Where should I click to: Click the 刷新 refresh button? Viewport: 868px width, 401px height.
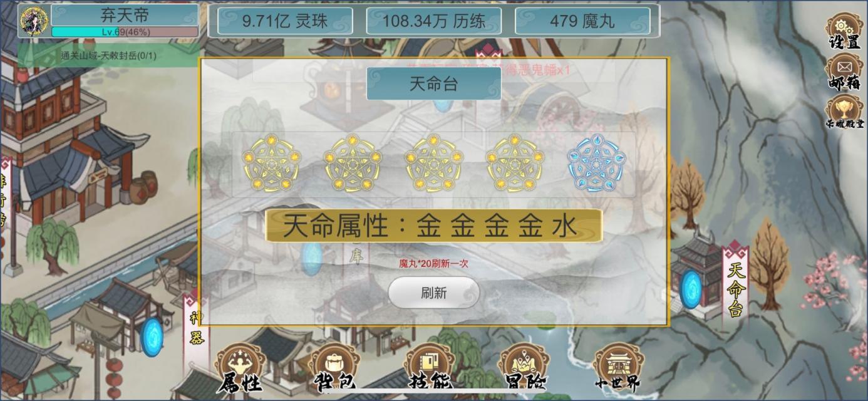(x=434, y=293)
